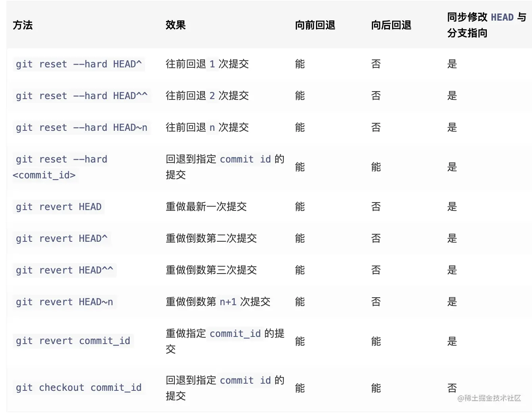Viewport: 532px width, 413px height.
Task: Pick the 'git checkout commit_id' command cell
Action: point(78,387)
